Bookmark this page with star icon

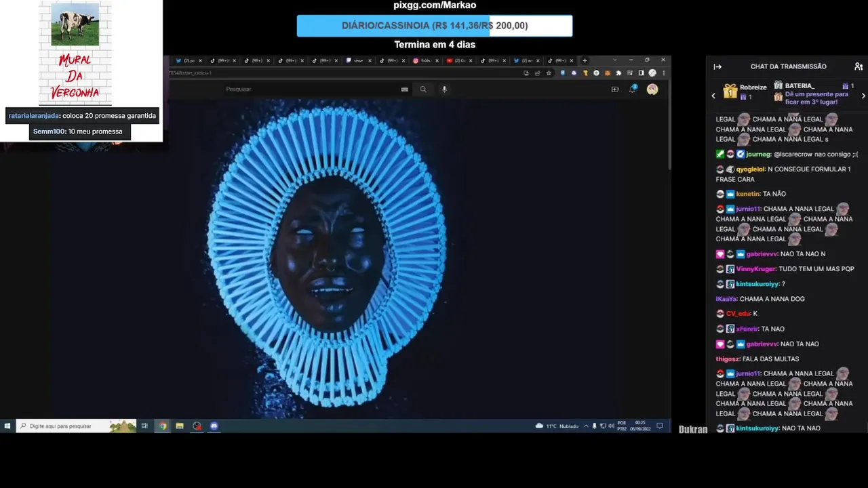coord(548,73)
